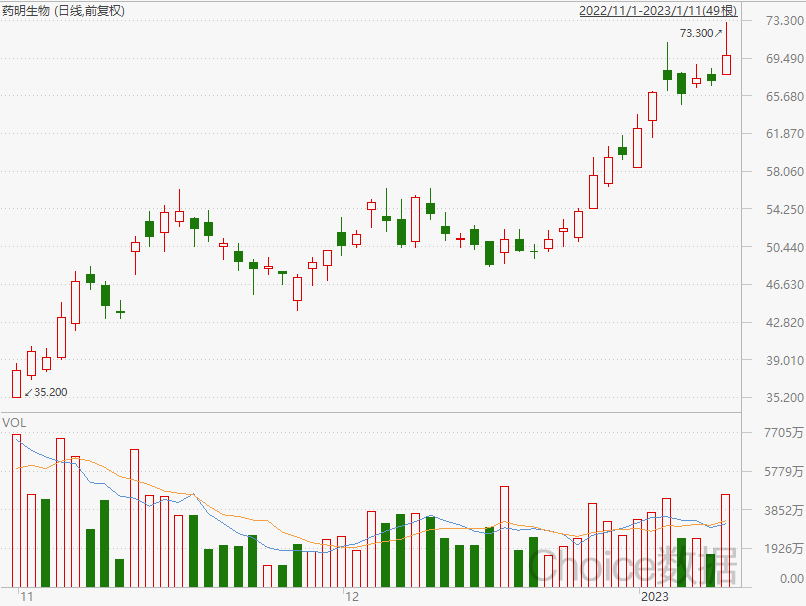This screenshot has width=806, height=606.
Task: Click the 42.820 price axis label
Action: point(784,323)
